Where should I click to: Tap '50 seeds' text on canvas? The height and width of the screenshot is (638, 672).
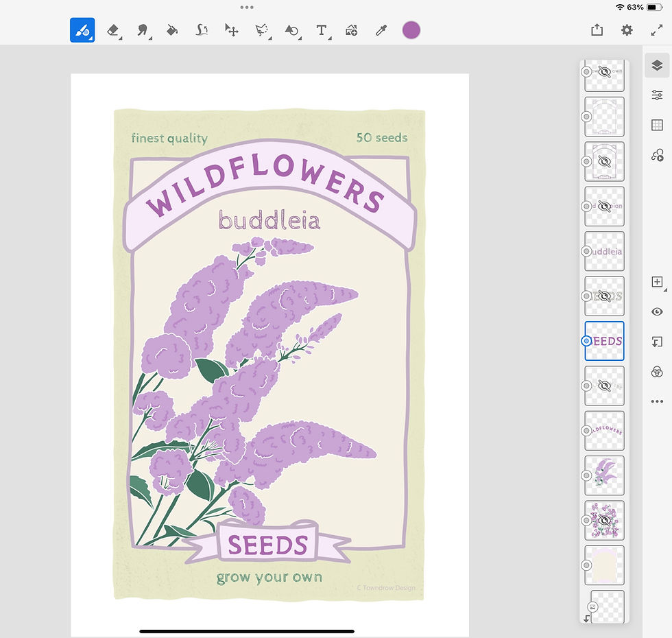[382, 138]
